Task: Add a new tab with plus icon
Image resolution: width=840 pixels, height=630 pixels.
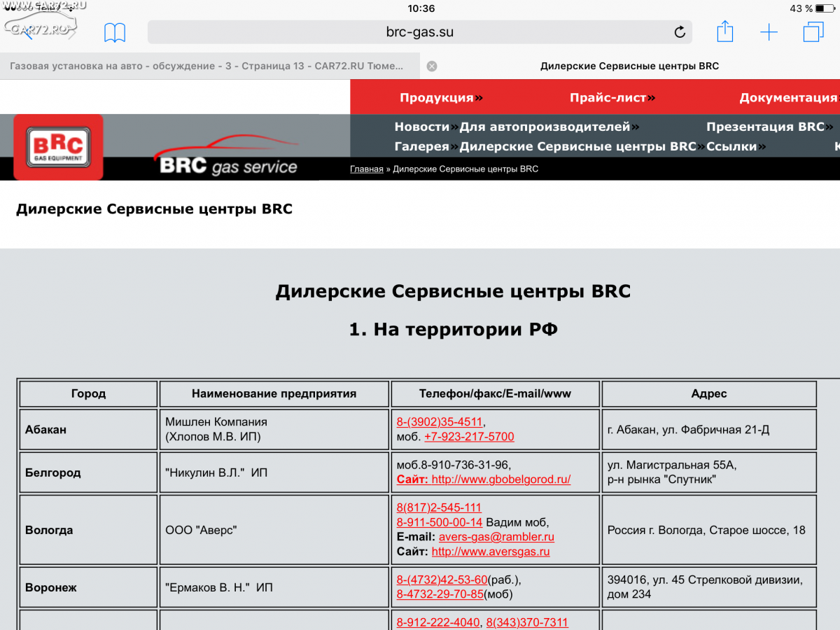Action: coord(769,32)
